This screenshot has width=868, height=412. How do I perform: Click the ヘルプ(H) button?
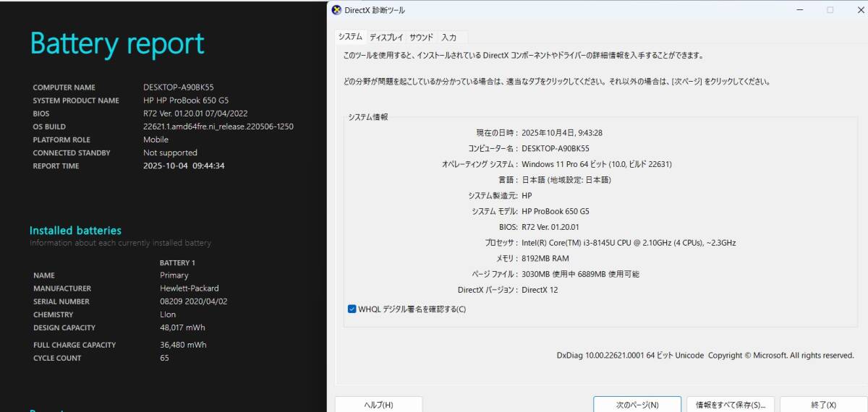pyautogui.click(x=378, y=405)
